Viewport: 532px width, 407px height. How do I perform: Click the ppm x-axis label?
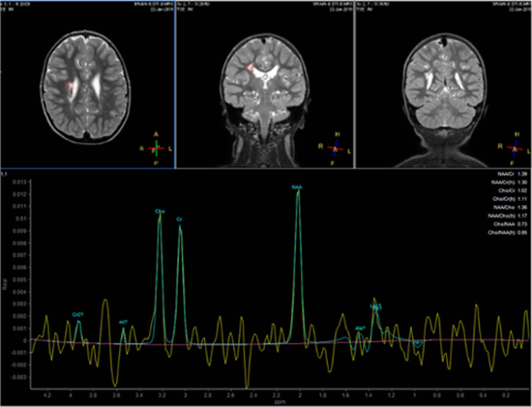(281, 402)
